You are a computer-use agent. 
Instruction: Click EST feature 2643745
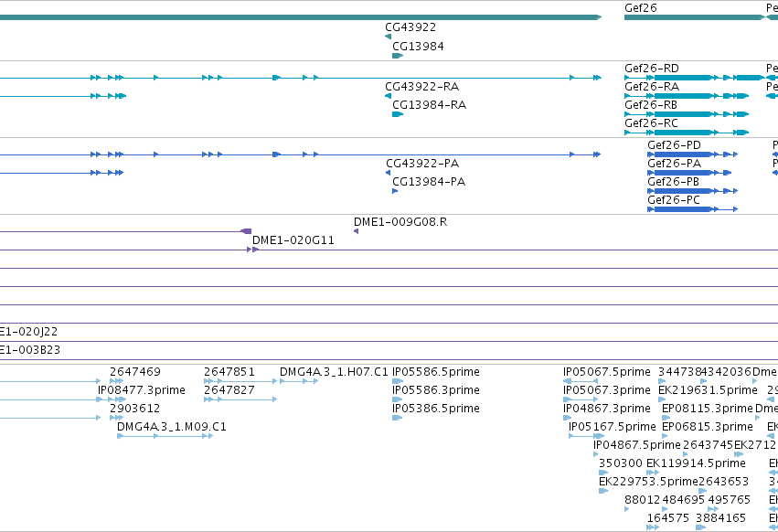click(x=686, y=454)
